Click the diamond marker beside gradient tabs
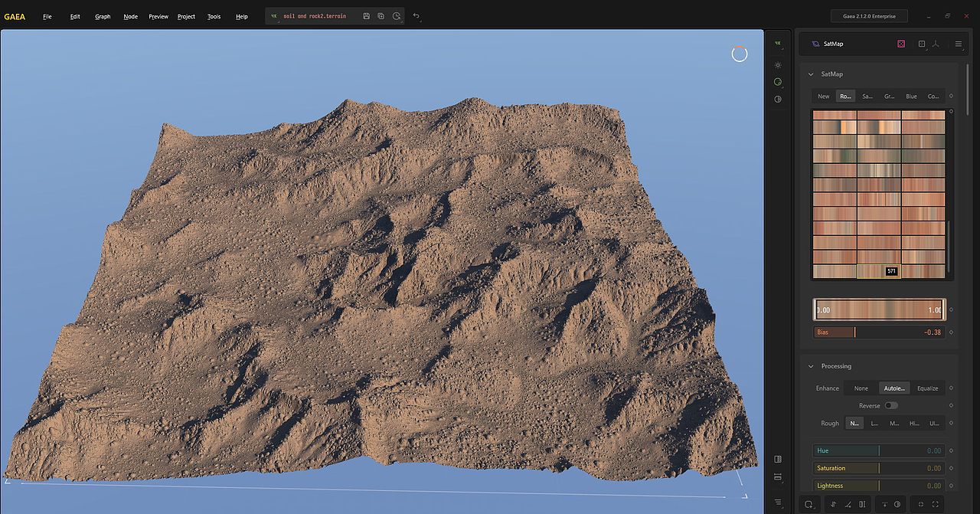The height and width of the screenshot is (514, 980). (x=952, y=97)
